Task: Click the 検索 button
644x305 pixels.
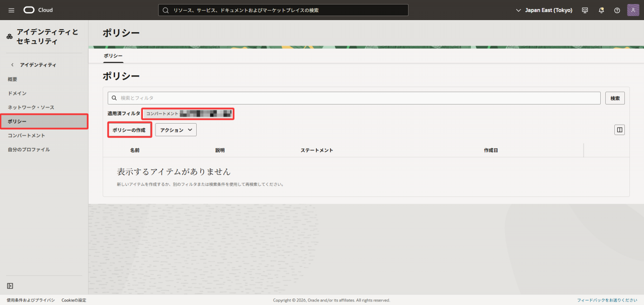Action: [615, 98]
